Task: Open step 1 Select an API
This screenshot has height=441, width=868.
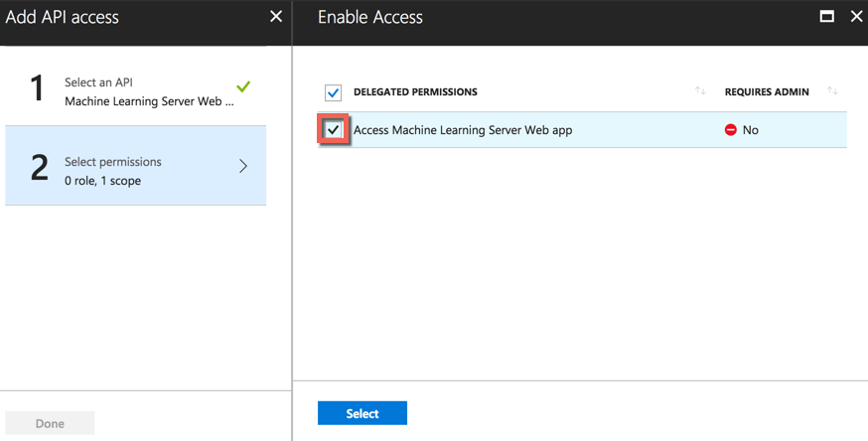Action: point(149,91)
